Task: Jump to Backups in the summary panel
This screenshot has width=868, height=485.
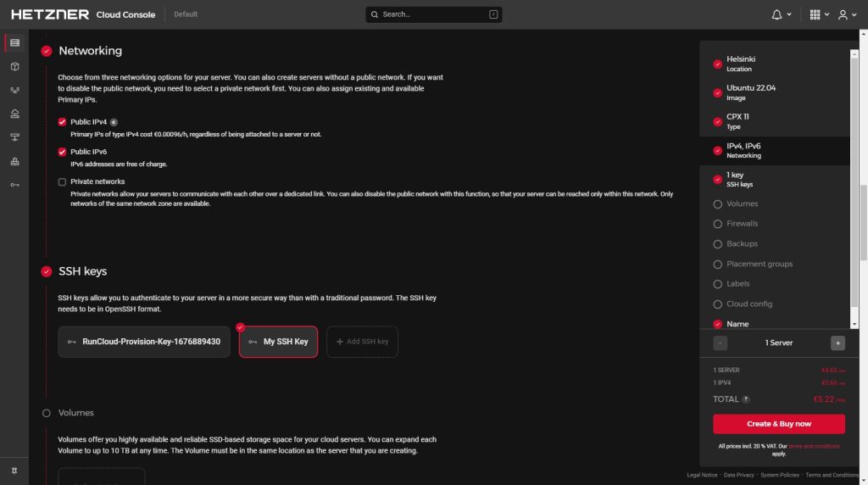Action: coord(742,244)
